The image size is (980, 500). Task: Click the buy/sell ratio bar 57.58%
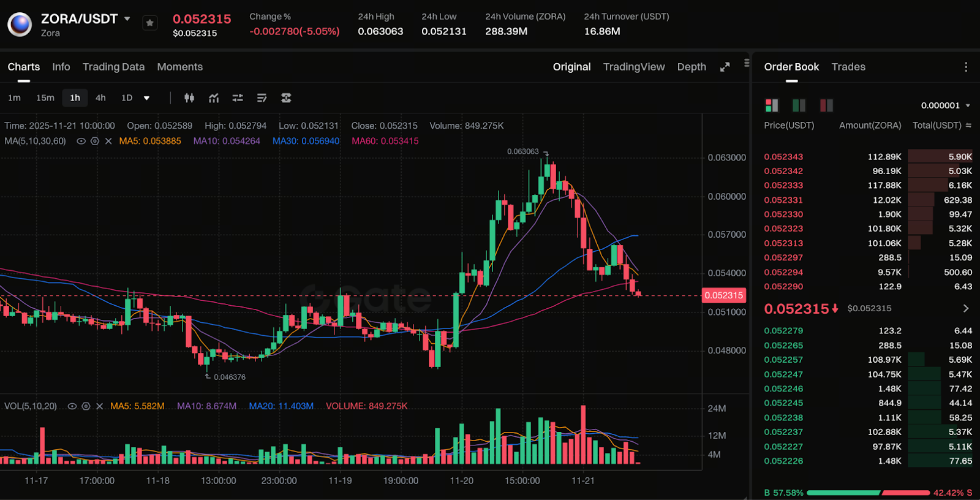tap(869, 493)
